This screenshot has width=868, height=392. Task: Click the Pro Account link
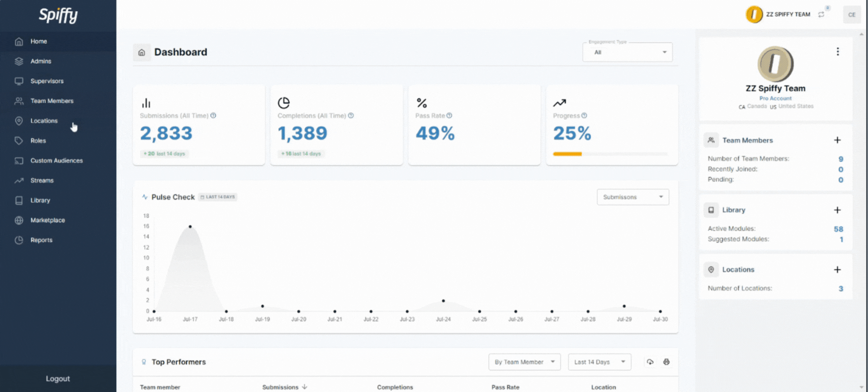tap(775, 98)
